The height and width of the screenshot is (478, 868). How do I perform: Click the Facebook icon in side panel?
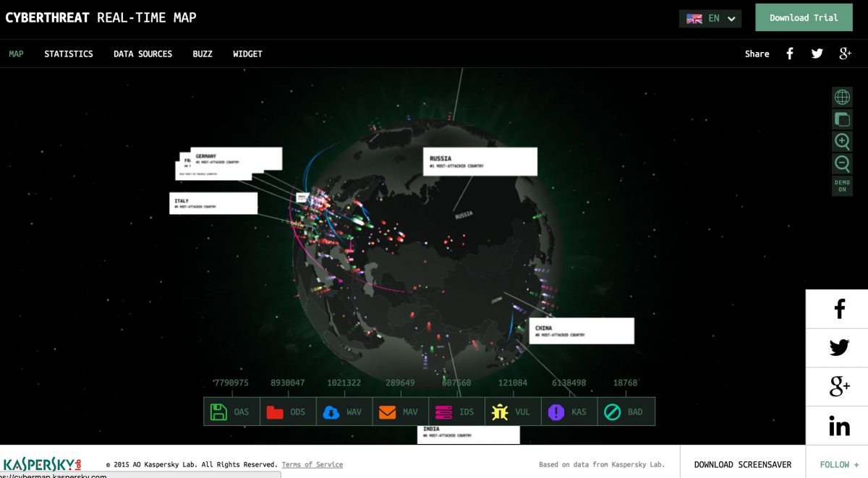tap(839, 310)
